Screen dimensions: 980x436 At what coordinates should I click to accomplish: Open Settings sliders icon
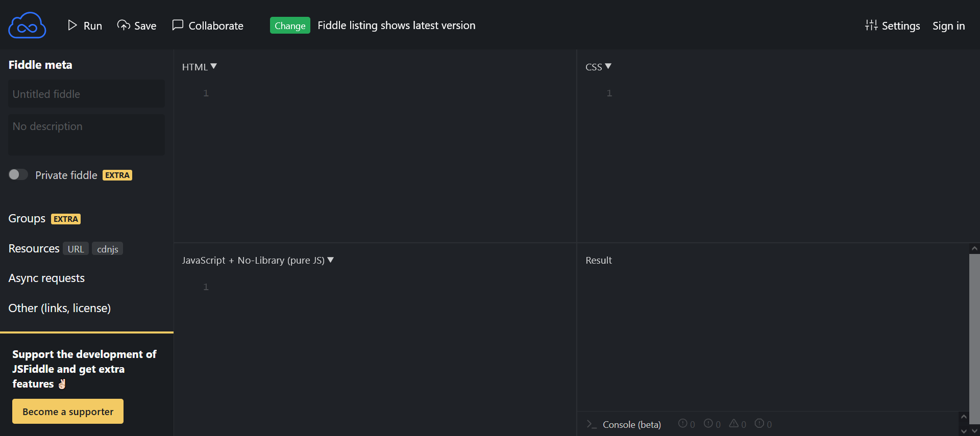(871, 25)
